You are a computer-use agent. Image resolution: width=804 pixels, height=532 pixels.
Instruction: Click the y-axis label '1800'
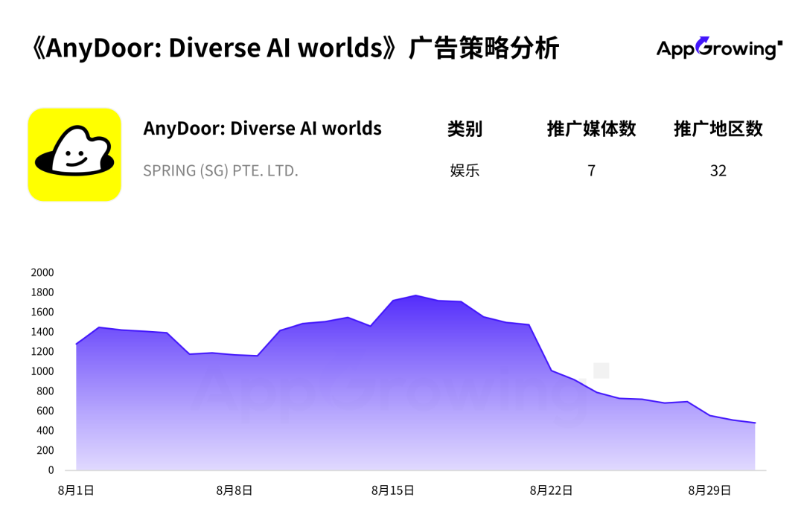(42, 292)
